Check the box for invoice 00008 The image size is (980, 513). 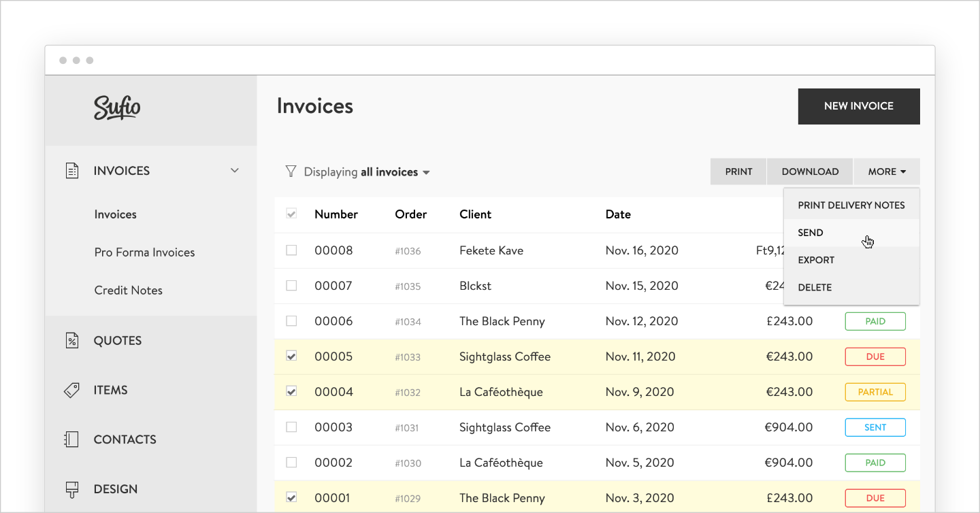point(291,250)
